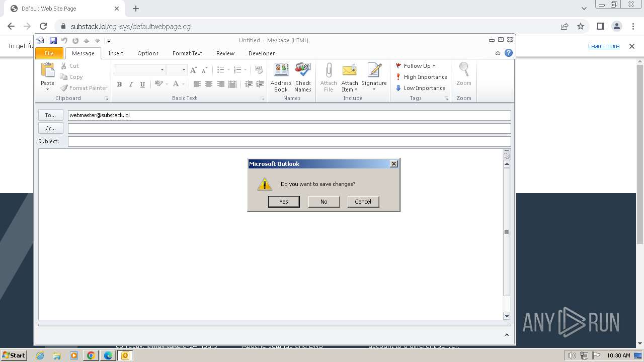The width and height of the screenshot is (644, 362).
Task: Toggle High Importance tag
Action: pyautogui.click(x=421, y=77)
